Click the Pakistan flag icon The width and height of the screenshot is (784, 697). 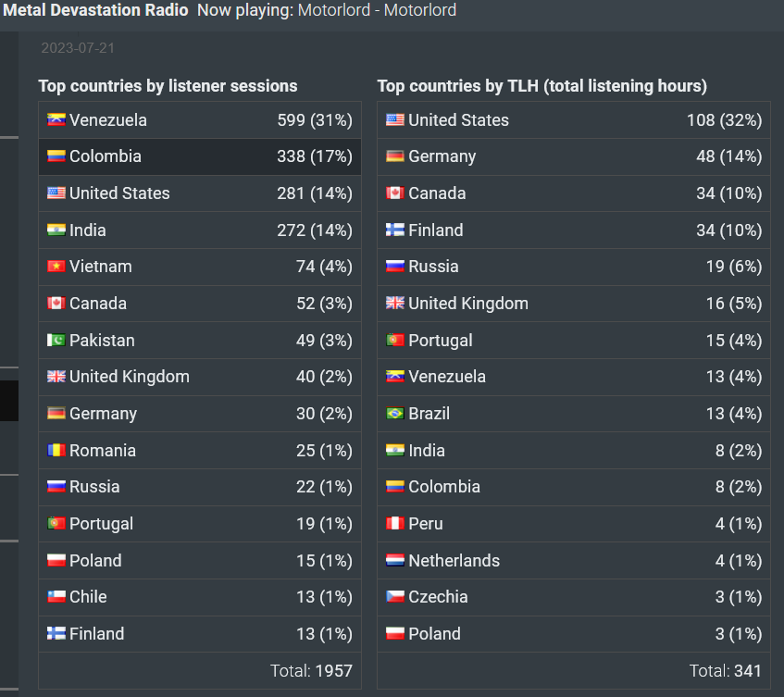[56, 341]
